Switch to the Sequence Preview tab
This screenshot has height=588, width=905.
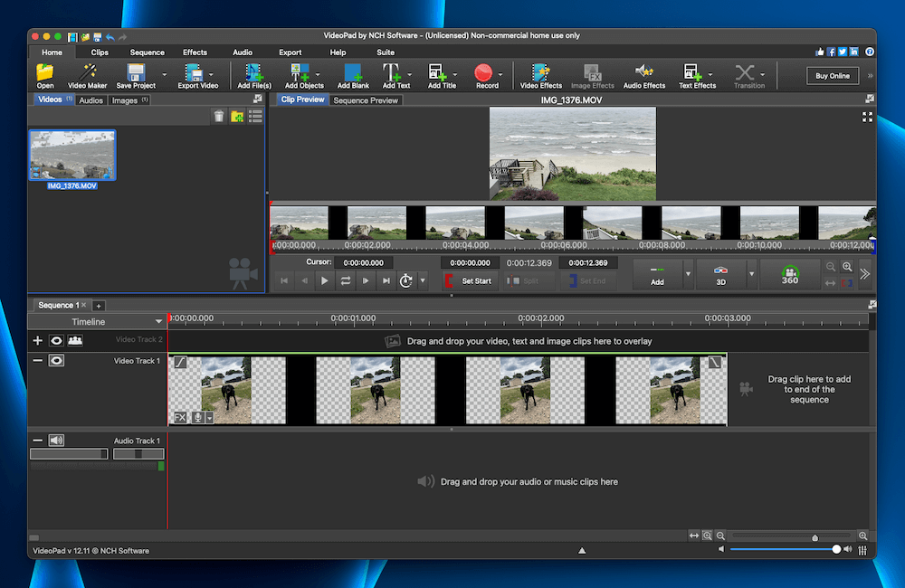pos(366,100)
